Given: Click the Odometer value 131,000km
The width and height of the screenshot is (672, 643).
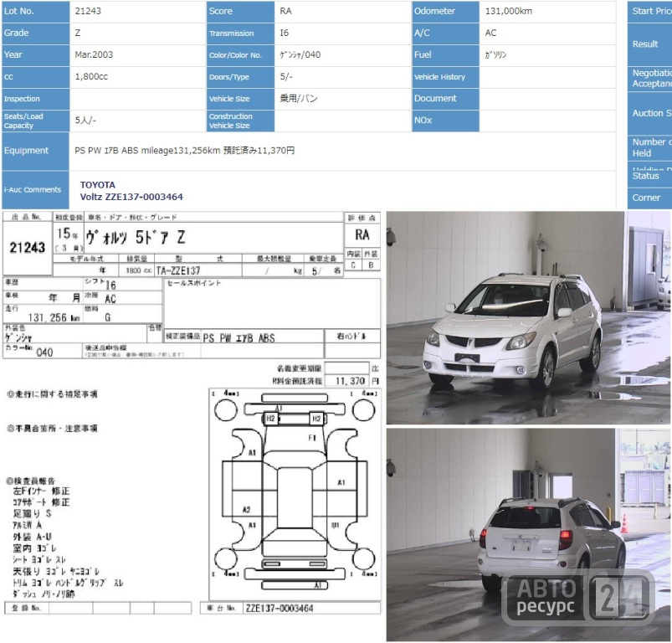Looking at the screenshot, I should pyautogui.click(x=508, y=11).
